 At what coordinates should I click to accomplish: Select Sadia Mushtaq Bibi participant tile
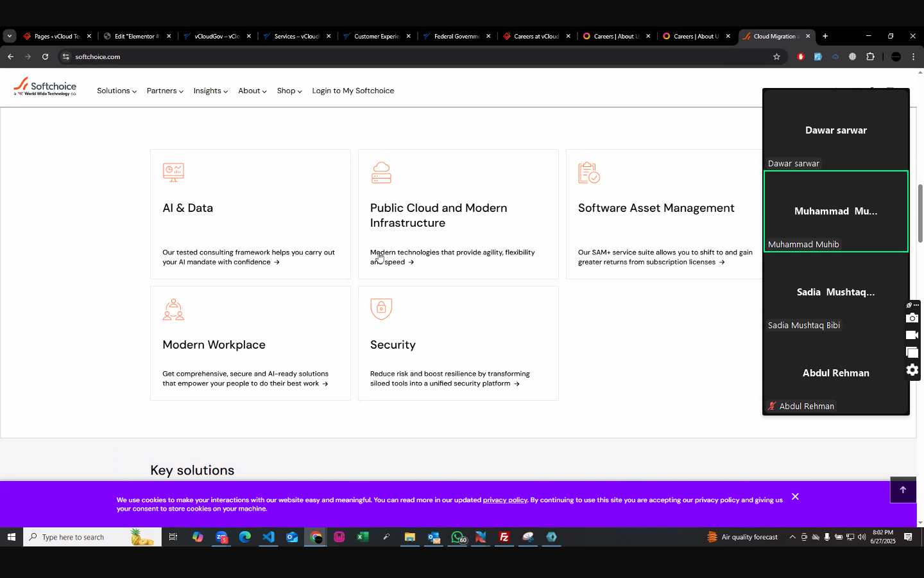point(835,292)
